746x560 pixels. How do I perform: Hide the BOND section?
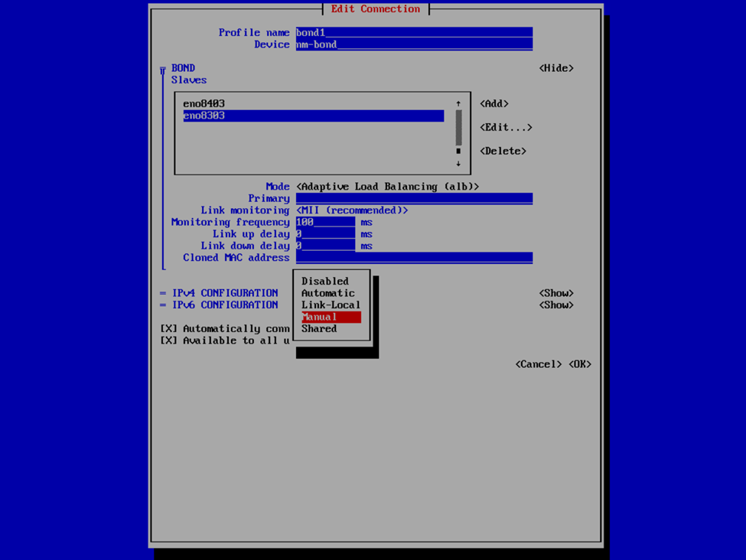556,68
